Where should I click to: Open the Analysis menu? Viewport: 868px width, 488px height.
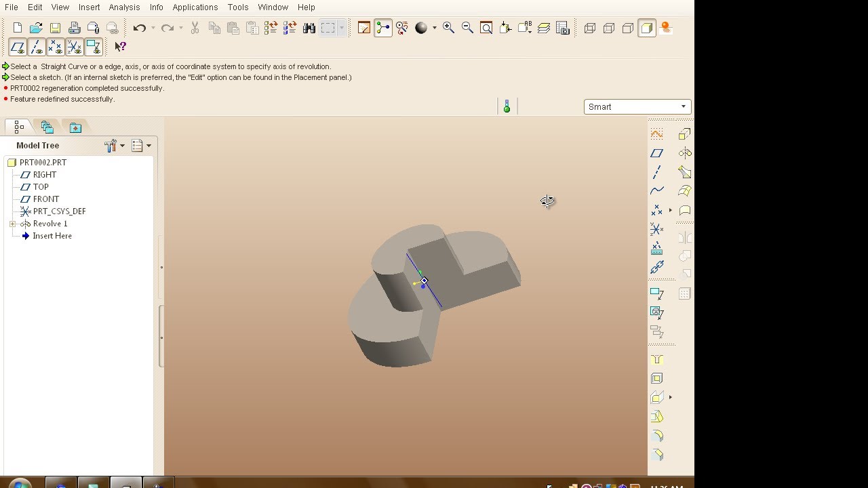[x=124, y=7]
